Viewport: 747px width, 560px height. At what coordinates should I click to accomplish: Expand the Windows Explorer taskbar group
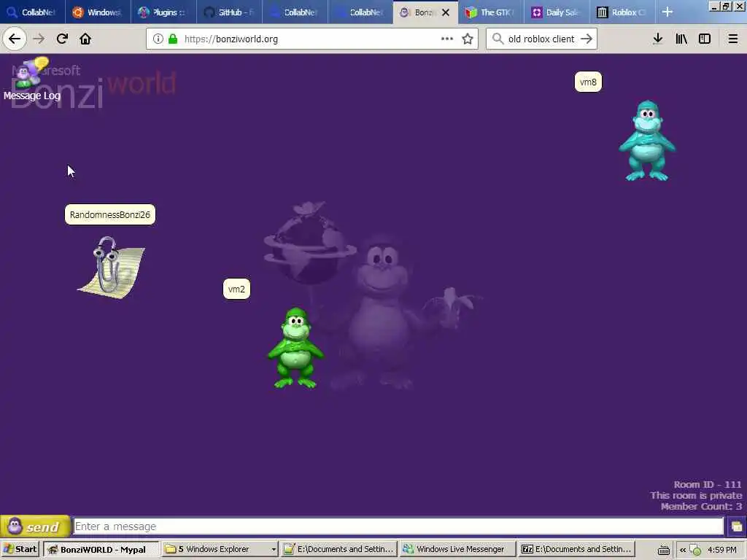(220, 549)
